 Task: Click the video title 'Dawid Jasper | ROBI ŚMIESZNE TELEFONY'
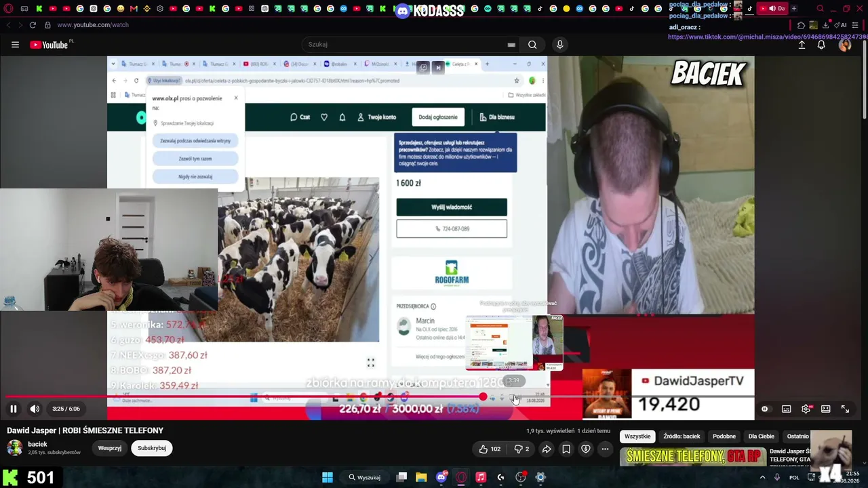point(85,430)
